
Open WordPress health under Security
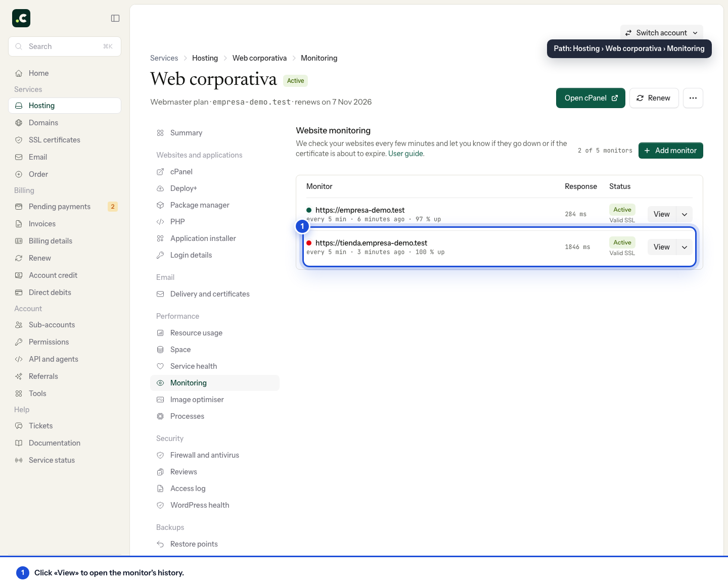coord(215,505)
